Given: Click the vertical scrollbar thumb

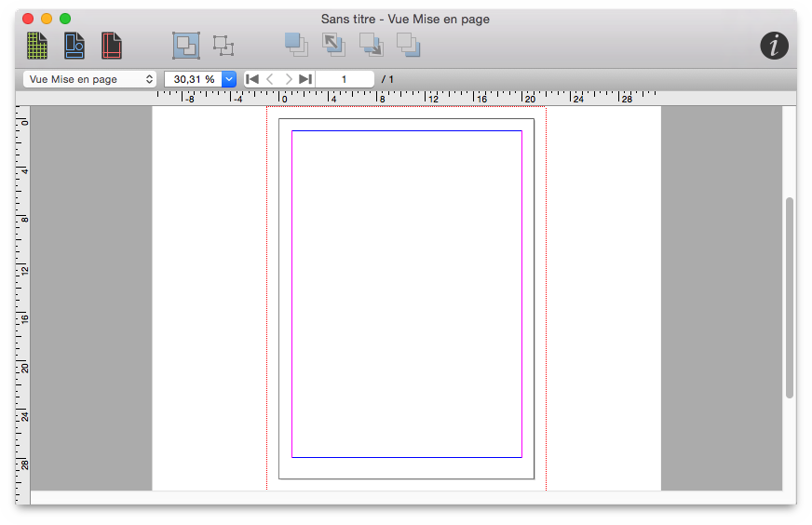Looking at the screenshot, I should [790, 298].
